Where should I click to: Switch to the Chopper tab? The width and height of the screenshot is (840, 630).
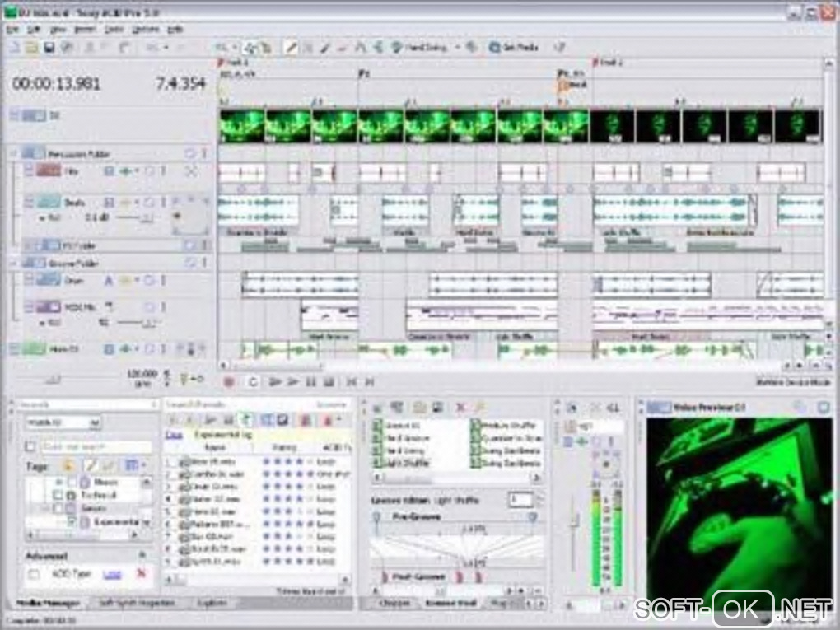point(394,603)
